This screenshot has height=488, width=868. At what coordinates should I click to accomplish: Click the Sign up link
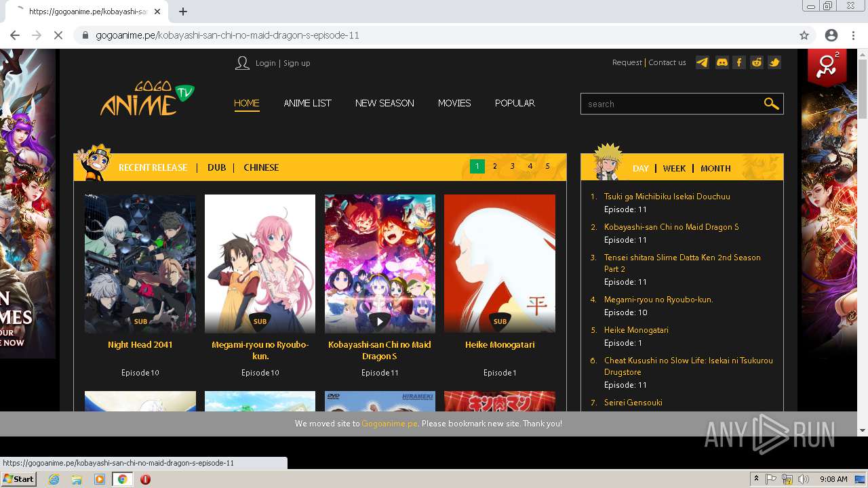click(x=297, y=63)
